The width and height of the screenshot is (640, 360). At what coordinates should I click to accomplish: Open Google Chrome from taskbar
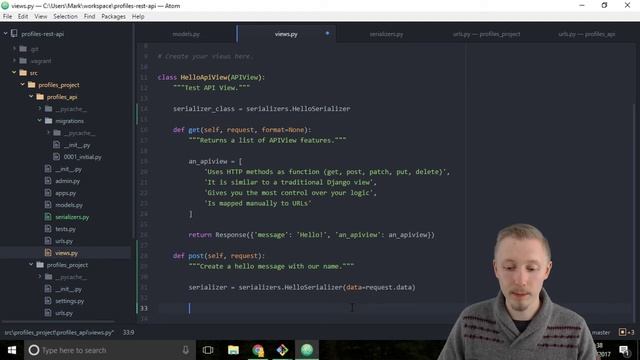(x=258, y=350)
